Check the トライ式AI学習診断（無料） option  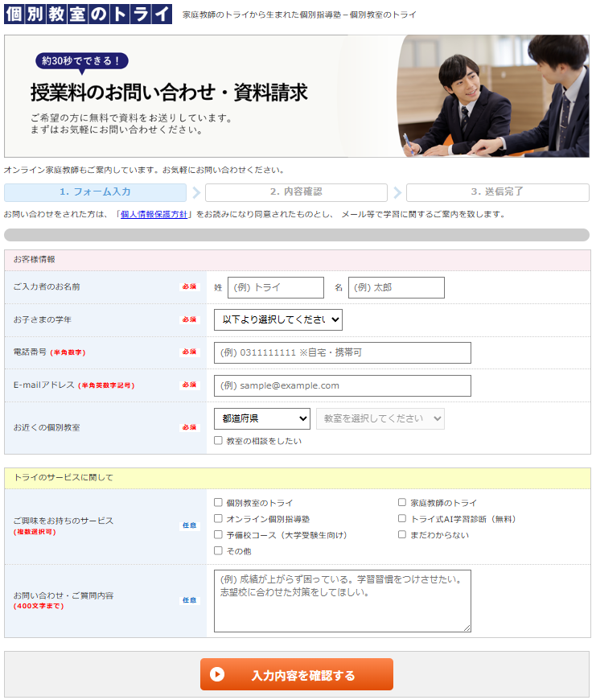[402, 519]
